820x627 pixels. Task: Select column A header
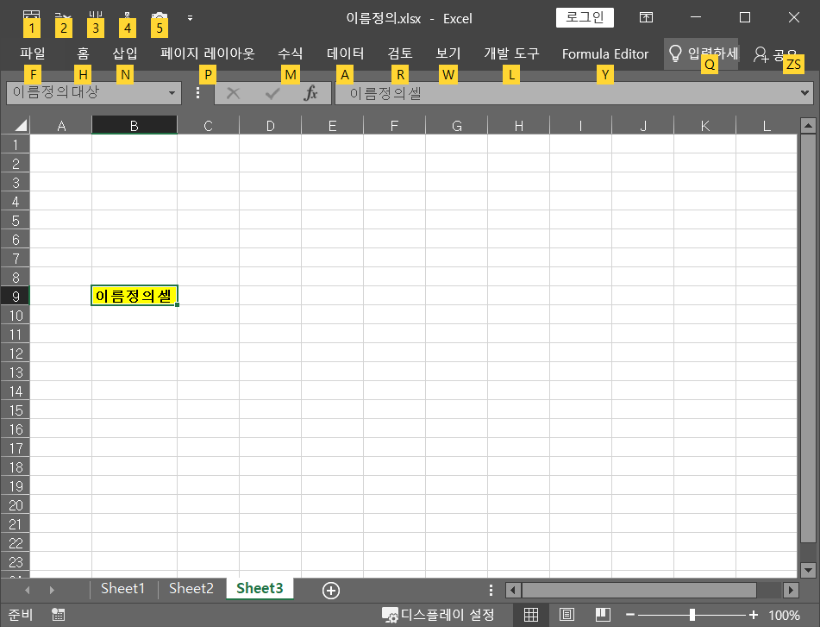click(x=61, y=126)
